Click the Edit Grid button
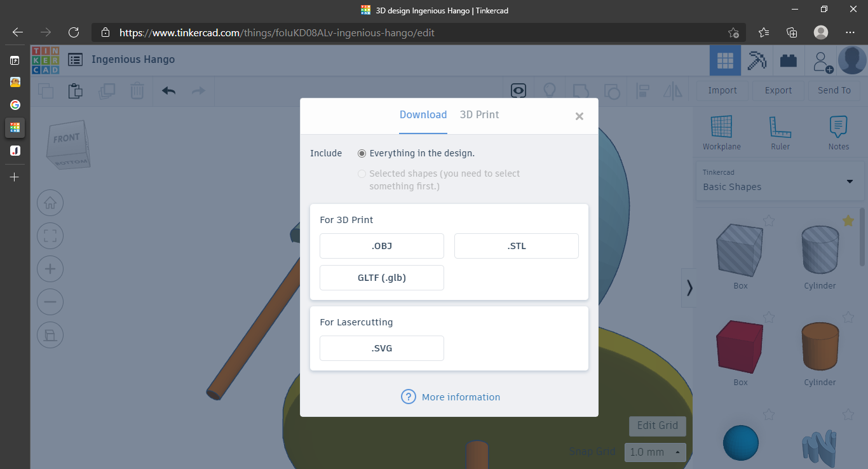The image size is (868, 469). [x=658, y=426]
